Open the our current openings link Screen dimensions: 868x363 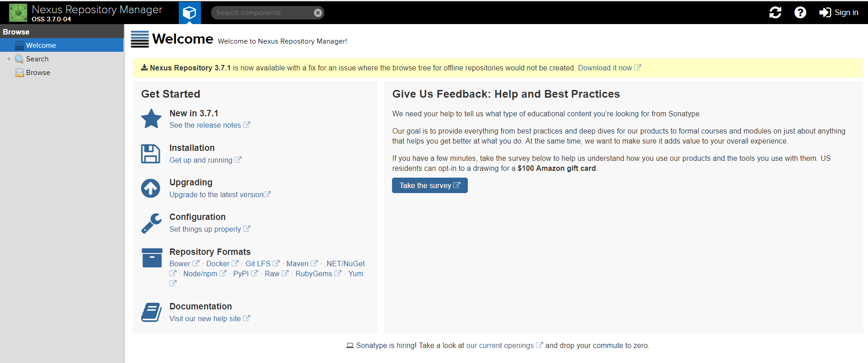coord(500,346)
